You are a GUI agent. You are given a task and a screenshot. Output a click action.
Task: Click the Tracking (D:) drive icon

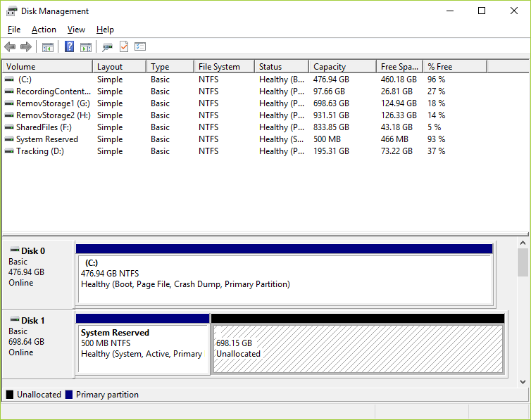coord(9,151)
